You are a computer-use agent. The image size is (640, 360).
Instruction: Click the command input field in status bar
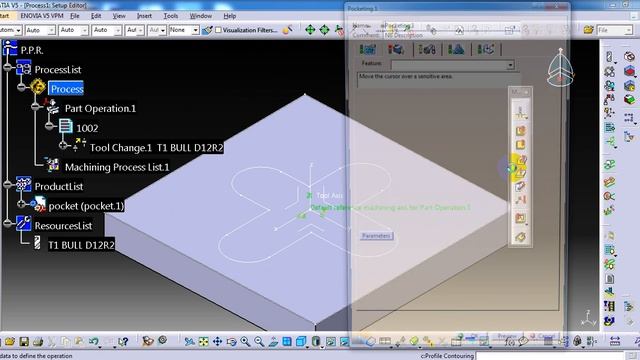[x=550, y=356]
